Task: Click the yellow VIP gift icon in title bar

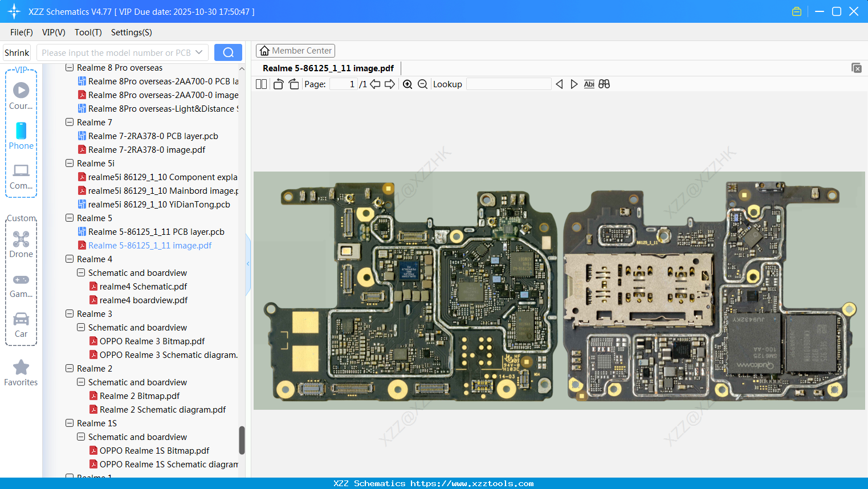Action: click(797, 11)
